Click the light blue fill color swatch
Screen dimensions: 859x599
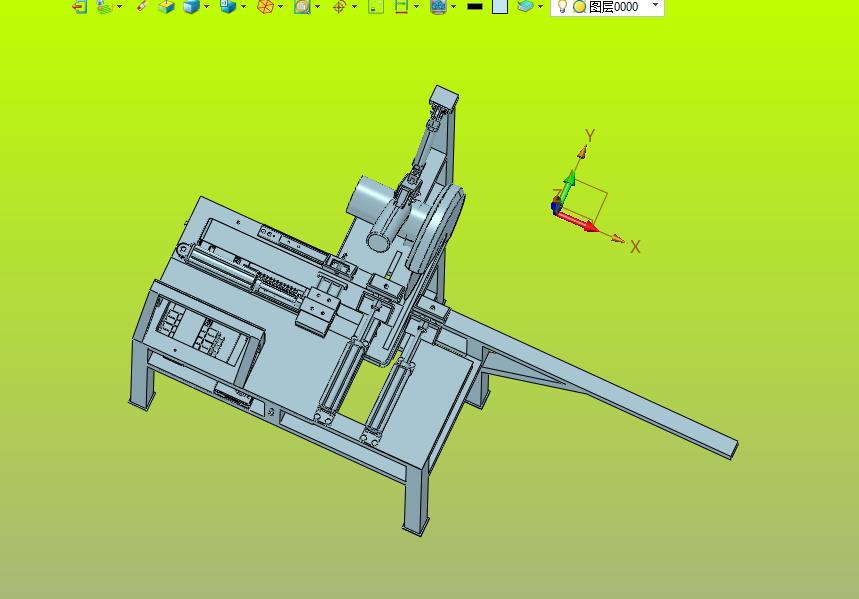tap(500, 7)
